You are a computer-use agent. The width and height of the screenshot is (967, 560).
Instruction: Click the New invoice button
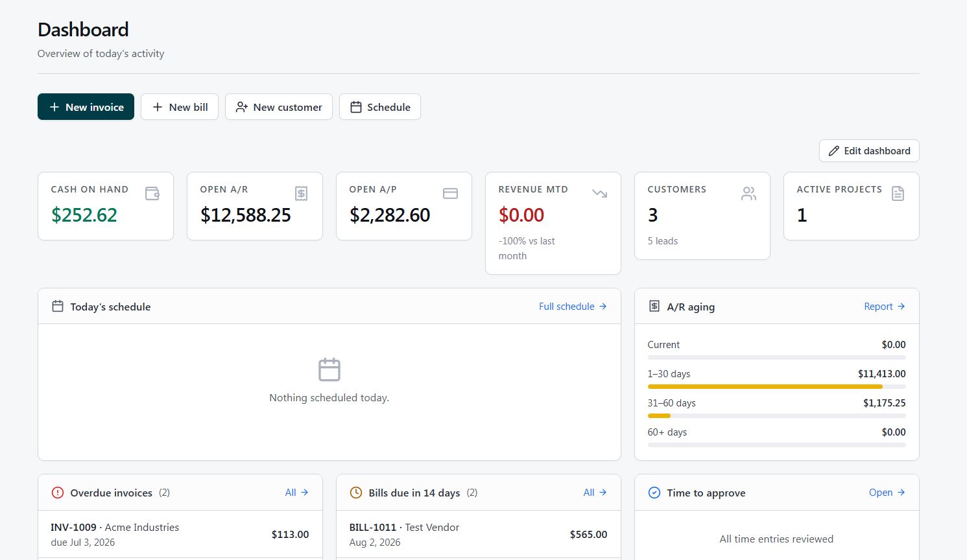(86, 107)
